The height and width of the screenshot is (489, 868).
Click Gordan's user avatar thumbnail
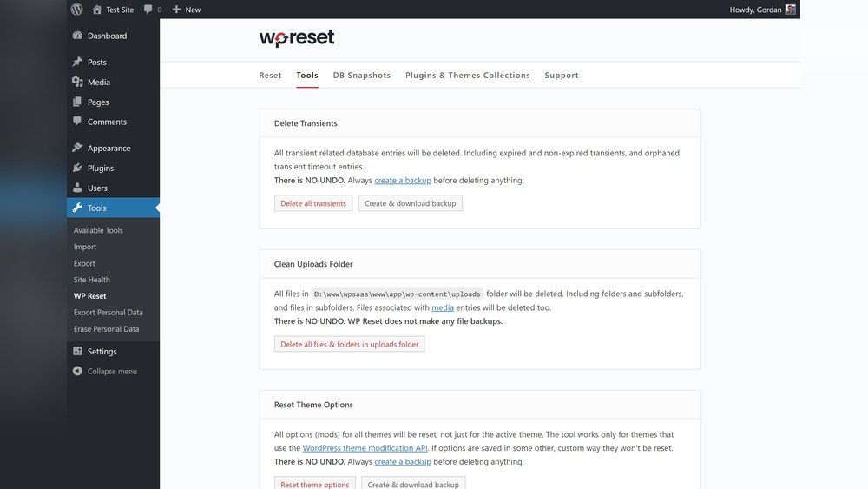point(790,10)
